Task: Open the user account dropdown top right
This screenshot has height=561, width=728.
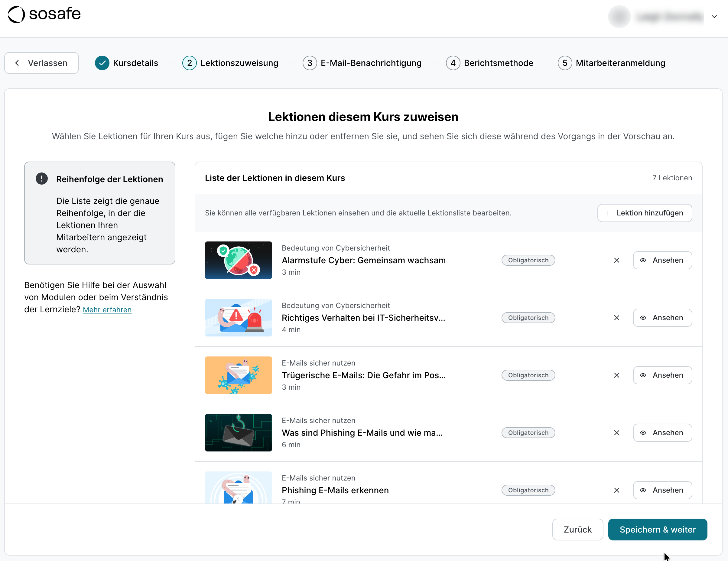Action: coord(715,16)
